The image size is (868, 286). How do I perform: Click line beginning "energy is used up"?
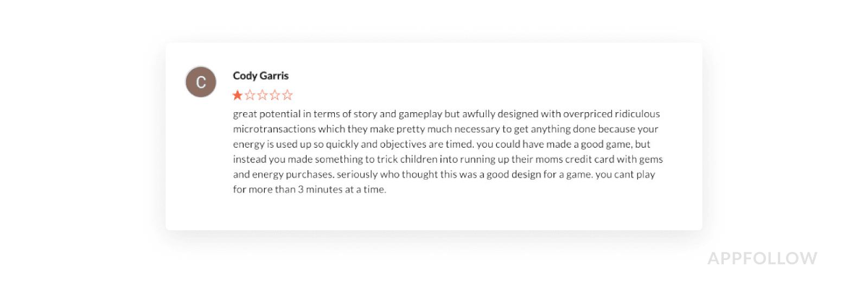click(441, 144)
